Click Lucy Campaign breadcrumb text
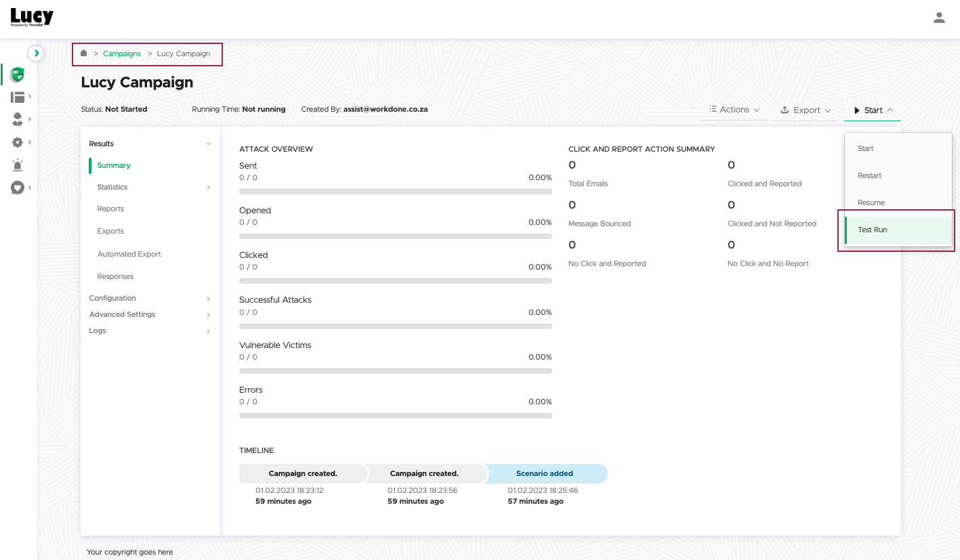Screen dimensions: 960x560 coord(184,53)
